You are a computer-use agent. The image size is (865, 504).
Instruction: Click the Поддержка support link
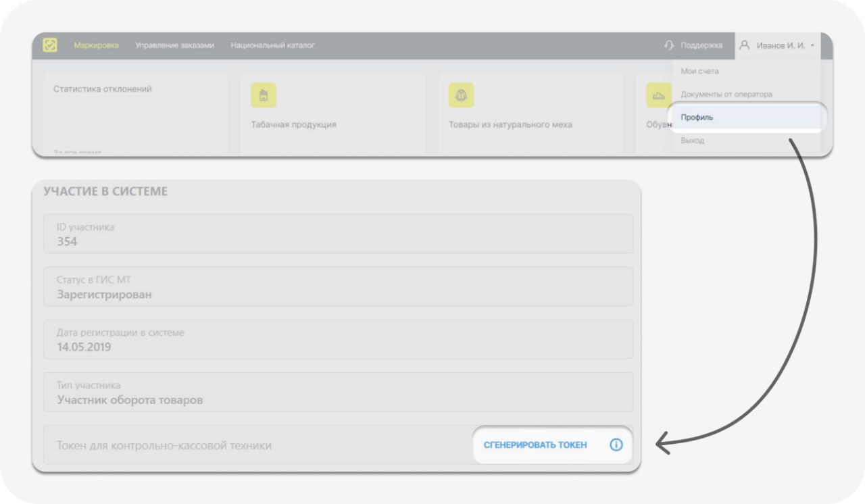tap(701, 45)
